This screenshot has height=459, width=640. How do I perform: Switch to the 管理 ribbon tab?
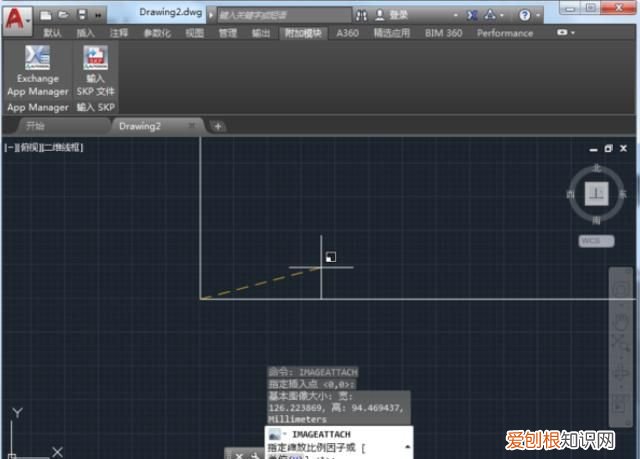228,33
